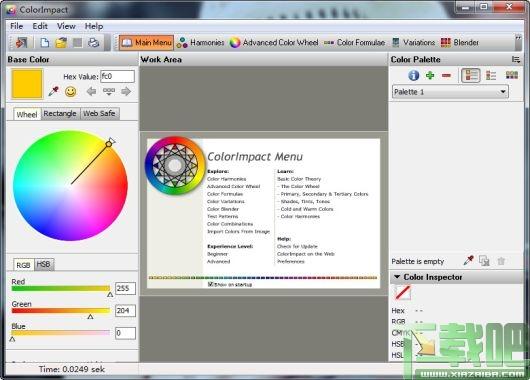The image size is (530, 380).
Task: Click the hue handle on the color wheel
Action: pos(109,144)
